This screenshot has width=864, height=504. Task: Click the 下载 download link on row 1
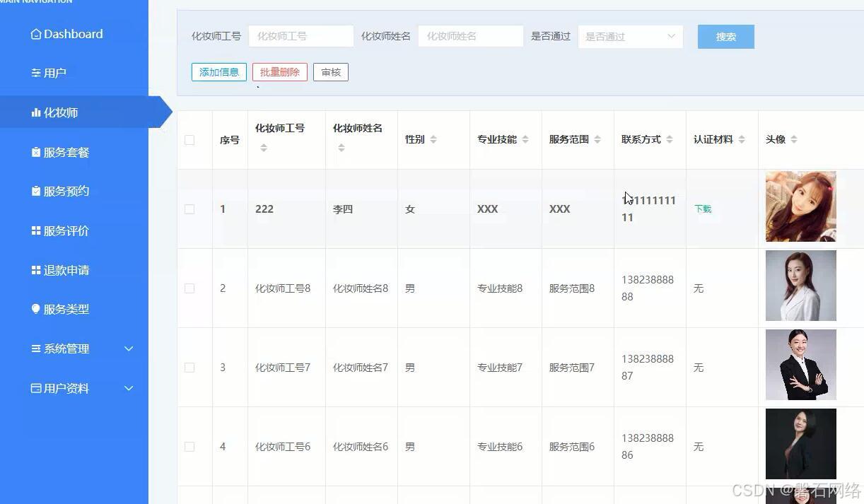pos(702,209)
